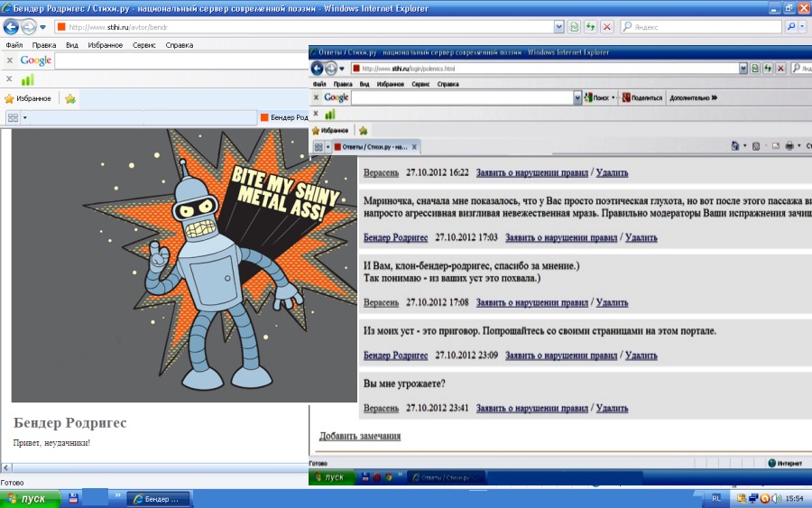Close the Ответы / Стихи.ру tab
The width and height of the screenshot is (812, 508).
tap(414, 147)
